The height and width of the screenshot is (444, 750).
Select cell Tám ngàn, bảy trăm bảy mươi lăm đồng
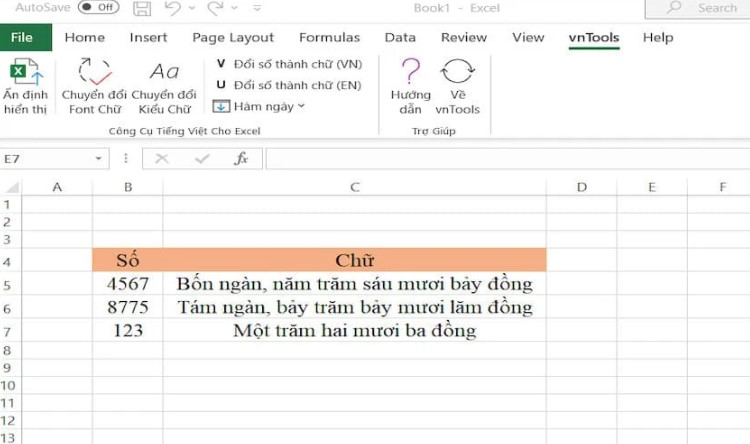(354, 307)
